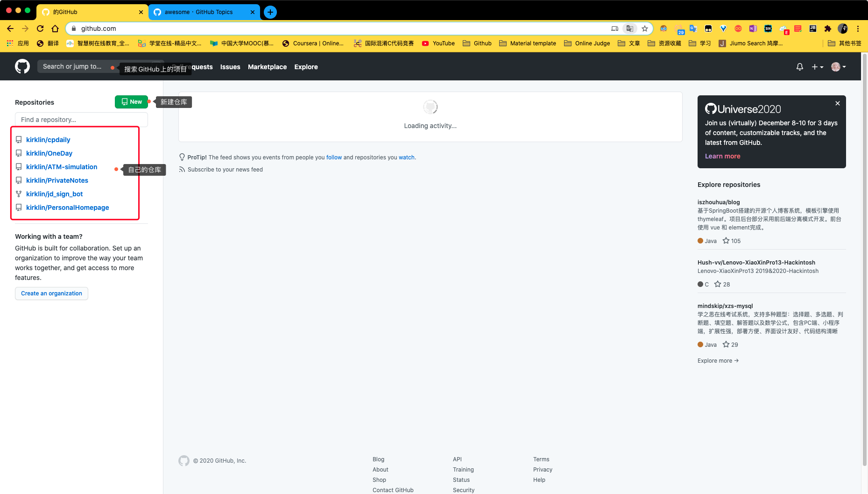868x494 pixels.
Task: Browser back arrow button
Action: point(10,29)
